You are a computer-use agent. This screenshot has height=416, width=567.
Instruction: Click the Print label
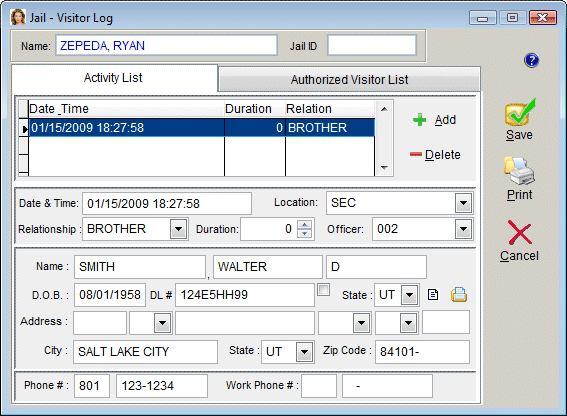pyautogui.click(x=520, y=195)
